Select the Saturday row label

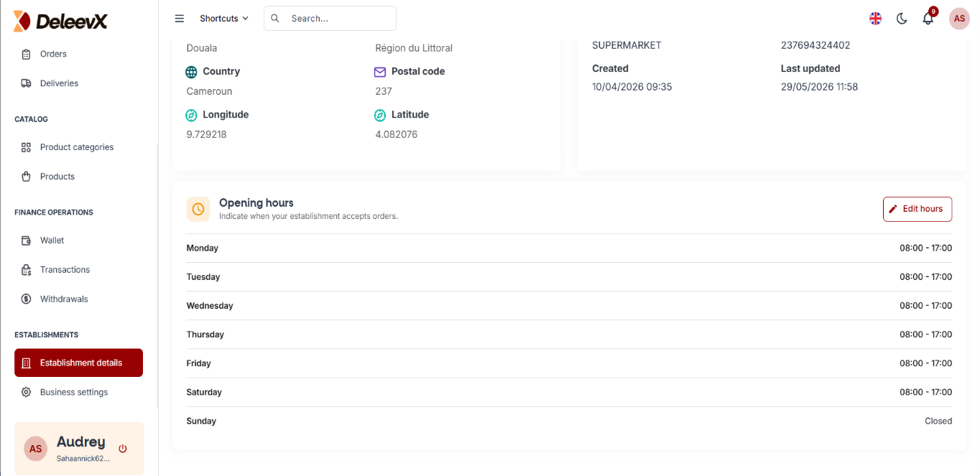(x=204, y=392)
